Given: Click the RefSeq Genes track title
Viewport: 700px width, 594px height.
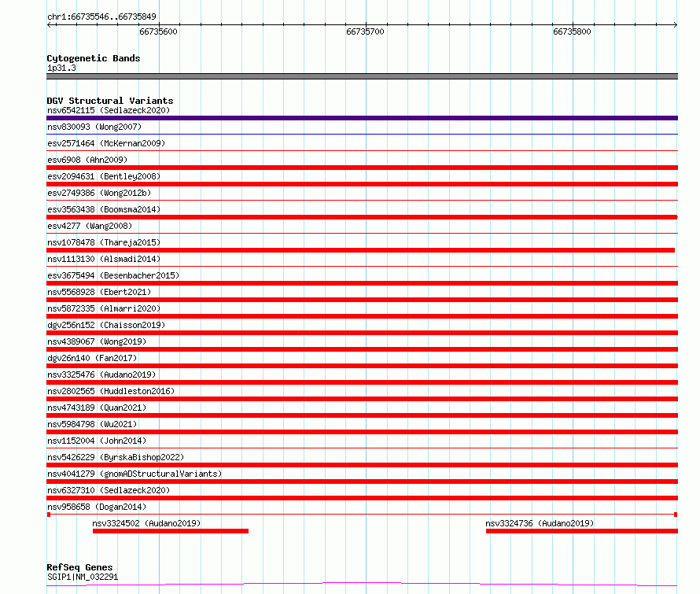Looking at the screenshot, I should 79,567.
